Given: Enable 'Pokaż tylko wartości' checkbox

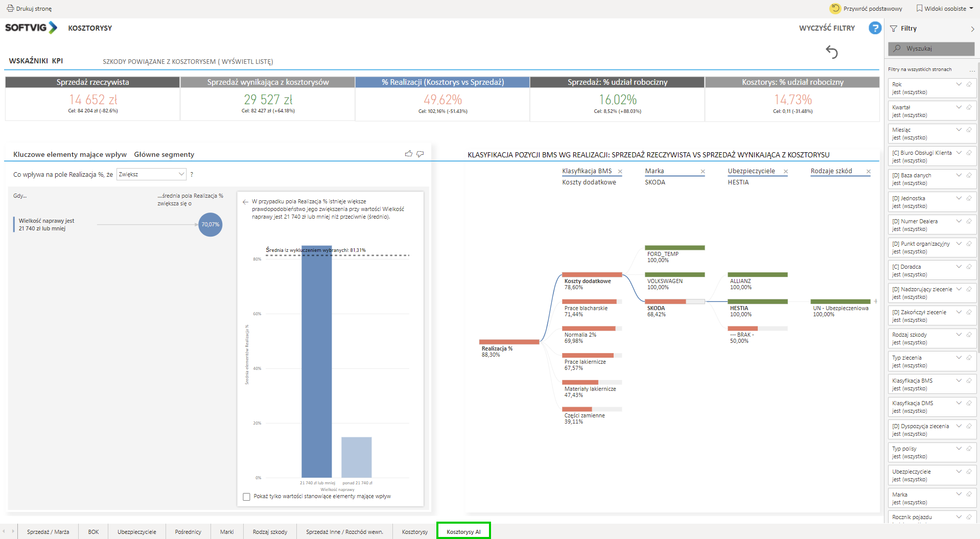Looking at the screenshot, I should coord(246,497).
